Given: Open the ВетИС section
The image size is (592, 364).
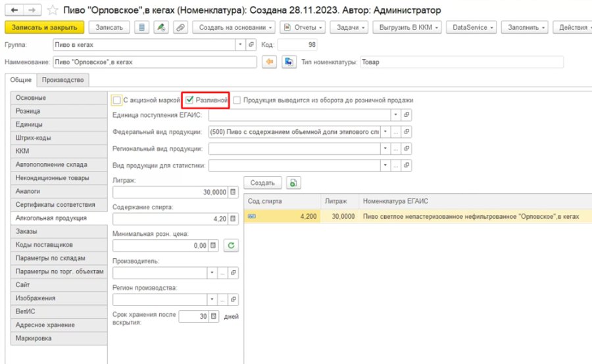Looking at the screenshot, I should pos(59,311).
